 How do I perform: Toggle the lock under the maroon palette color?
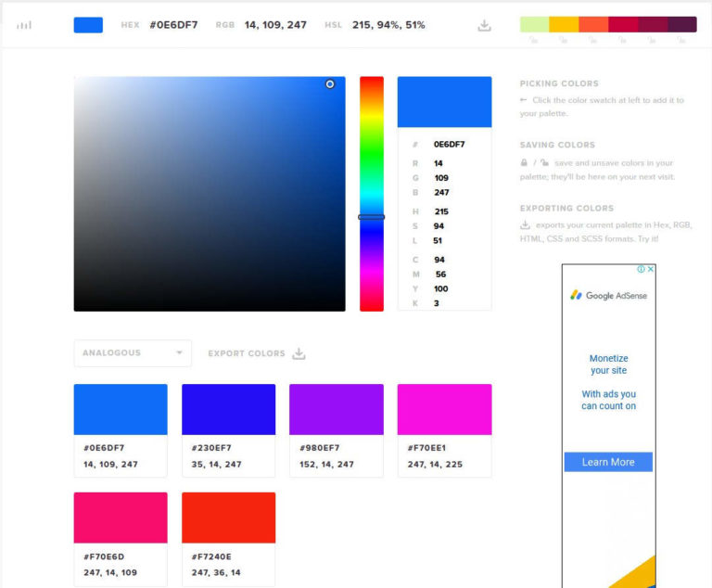click(x=652, y=41)
